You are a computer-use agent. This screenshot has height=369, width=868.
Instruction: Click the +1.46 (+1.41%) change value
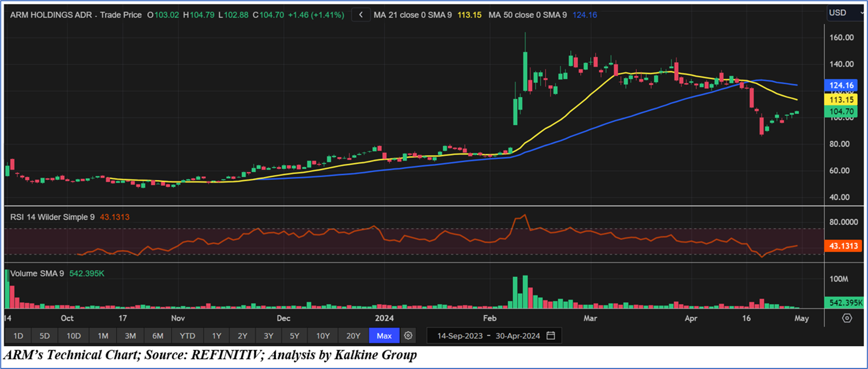(x=316, y=15)
